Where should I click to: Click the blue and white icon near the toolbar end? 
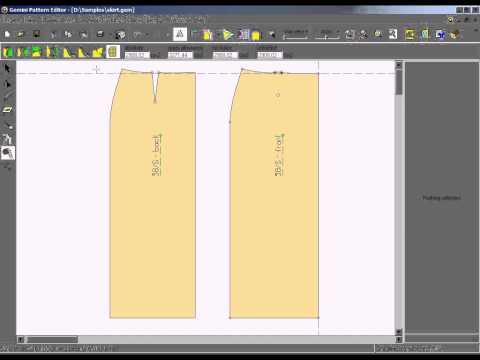click(440, 35)
